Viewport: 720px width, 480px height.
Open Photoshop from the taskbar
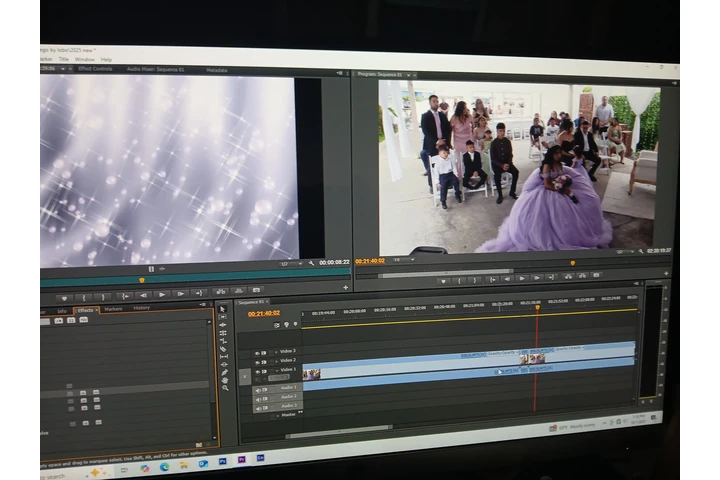click(x=221, y=461)
